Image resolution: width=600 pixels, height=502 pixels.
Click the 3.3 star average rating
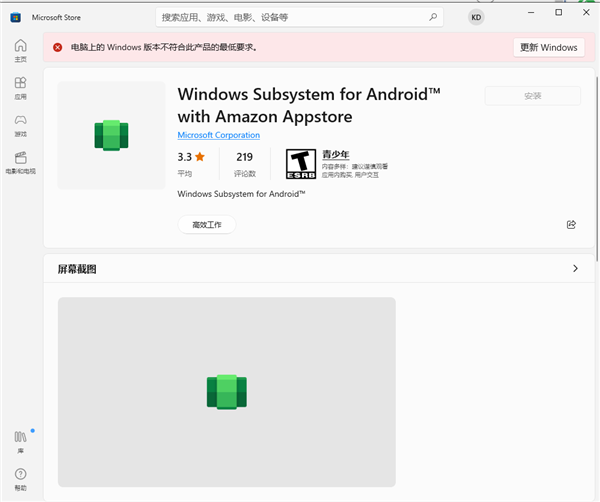click(190, 158)
